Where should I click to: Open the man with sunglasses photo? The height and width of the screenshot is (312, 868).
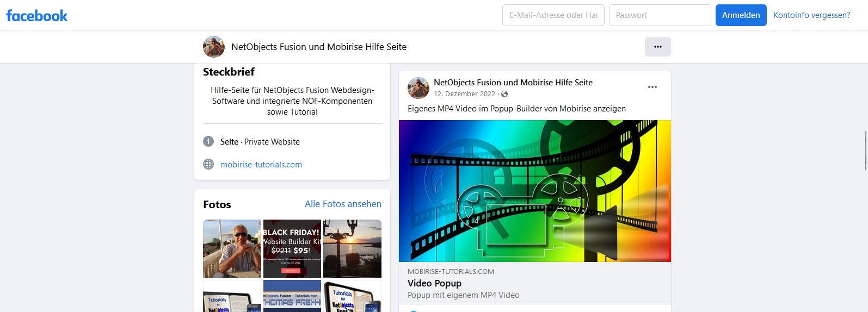coord(232,248)
